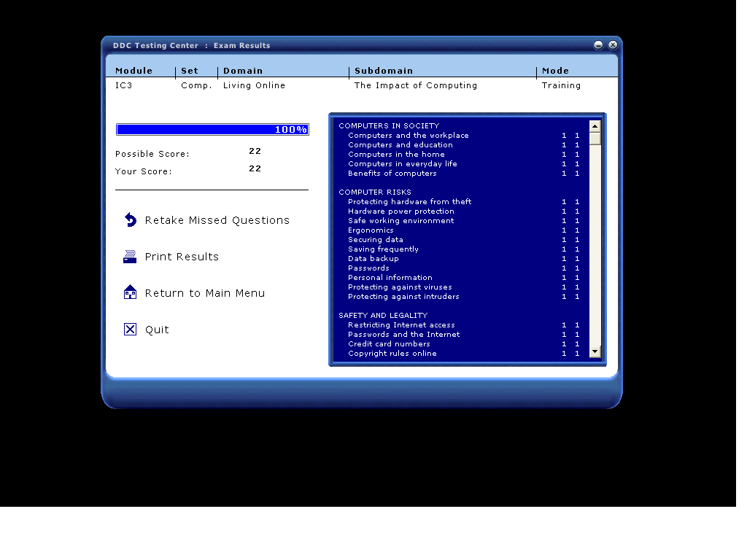The width and height of the screenshot is (747, 560).
Task: Select the Restricting Internet access row
Action: 463,324
